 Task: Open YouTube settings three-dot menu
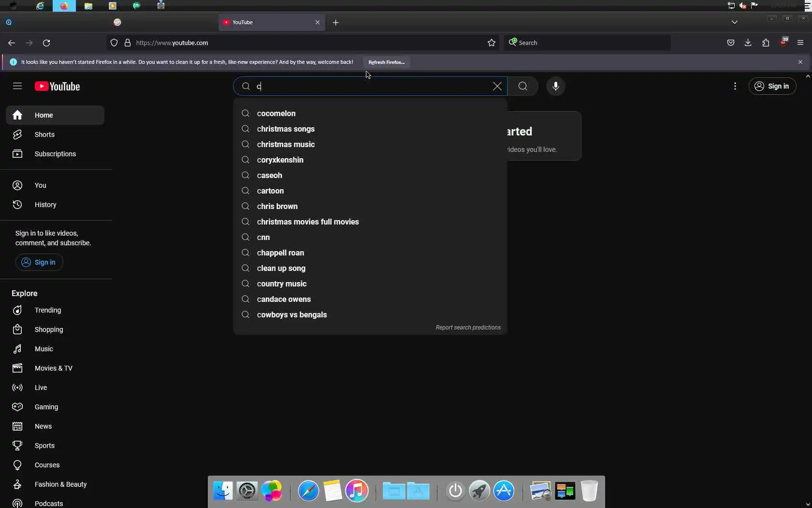tap(735, 86)
